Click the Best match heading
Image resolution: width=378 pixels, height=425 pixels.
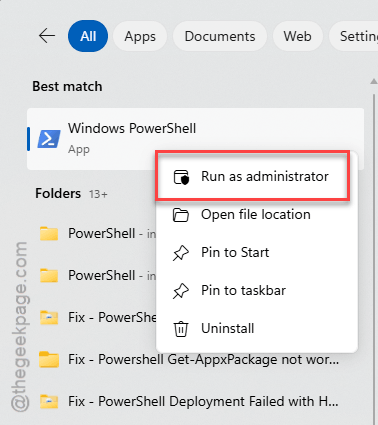coord(67,86)
